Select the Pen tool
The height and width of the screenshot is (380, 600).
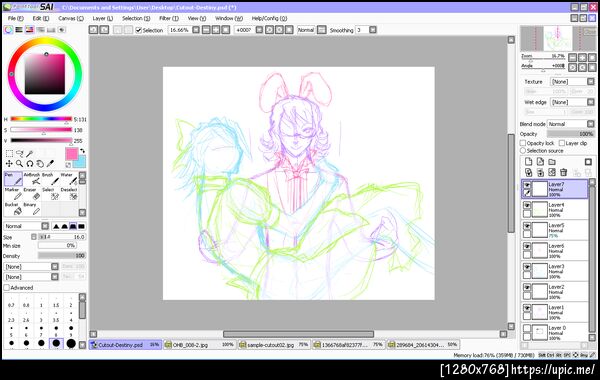pos(13,179)
